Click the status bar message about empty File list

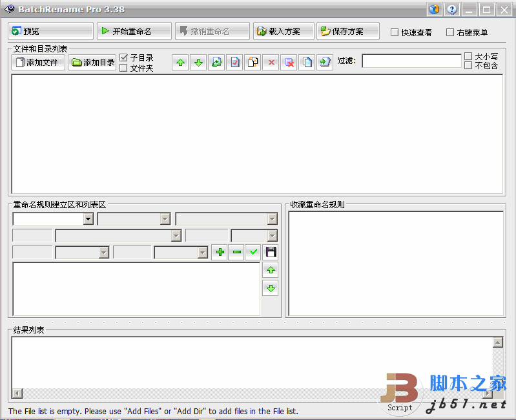[153, 411]
